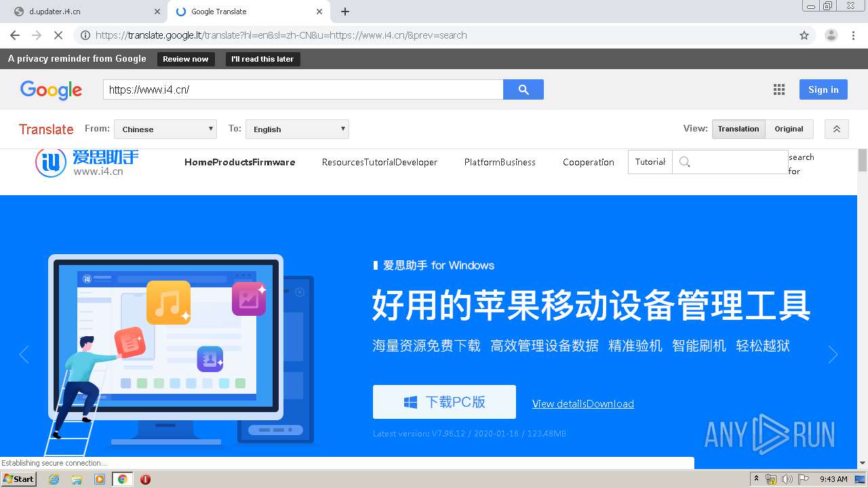Viewport: 868px width, 488px height.
Task: Open the ResourcesTutorialDeveloper menu item
Action: click(380, 162)
